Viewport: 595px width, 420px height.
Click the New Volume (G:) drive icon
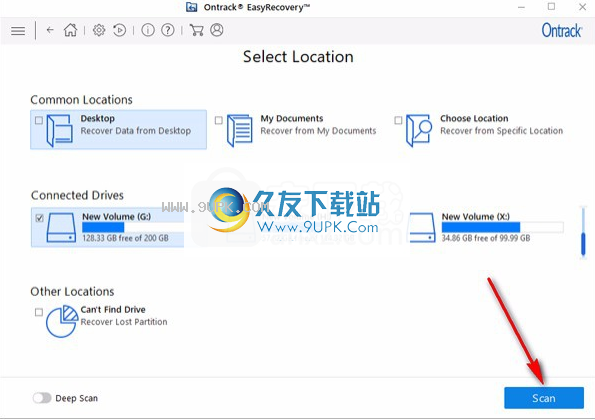pos(61,228)
